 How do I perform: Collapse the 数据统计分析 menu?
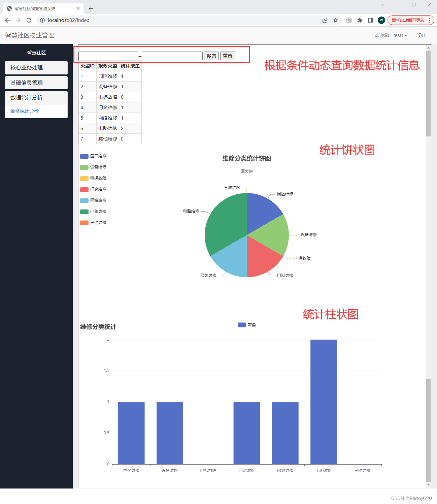pos(36,98)
